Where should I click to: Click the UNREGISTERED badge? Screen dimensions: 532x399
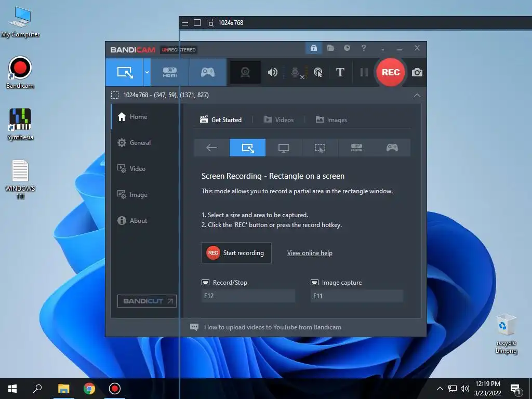179,50
